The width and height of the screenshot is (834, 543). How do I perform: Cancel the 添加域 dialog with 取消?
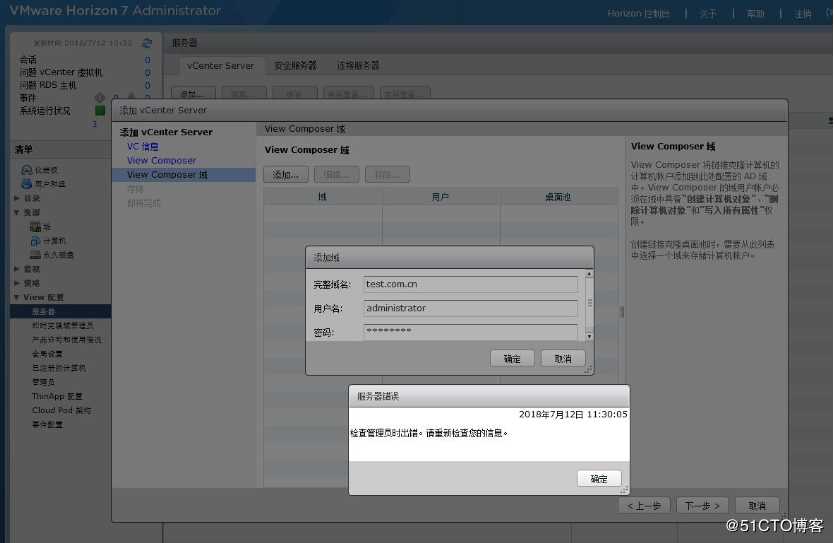pyautogui.click(x=563, y=359)
